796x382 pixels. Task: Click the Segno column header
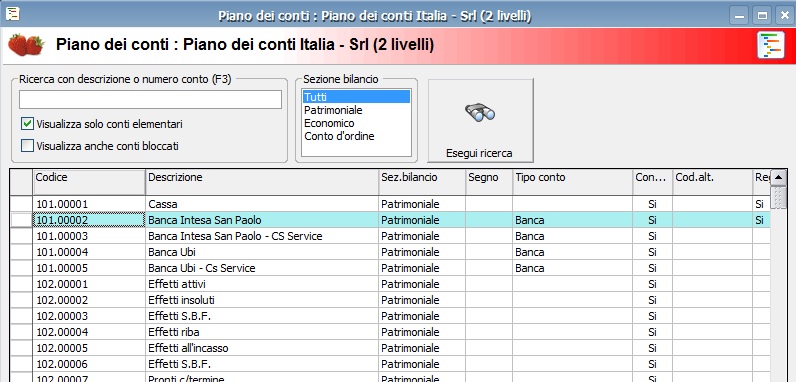coord(489,182)
